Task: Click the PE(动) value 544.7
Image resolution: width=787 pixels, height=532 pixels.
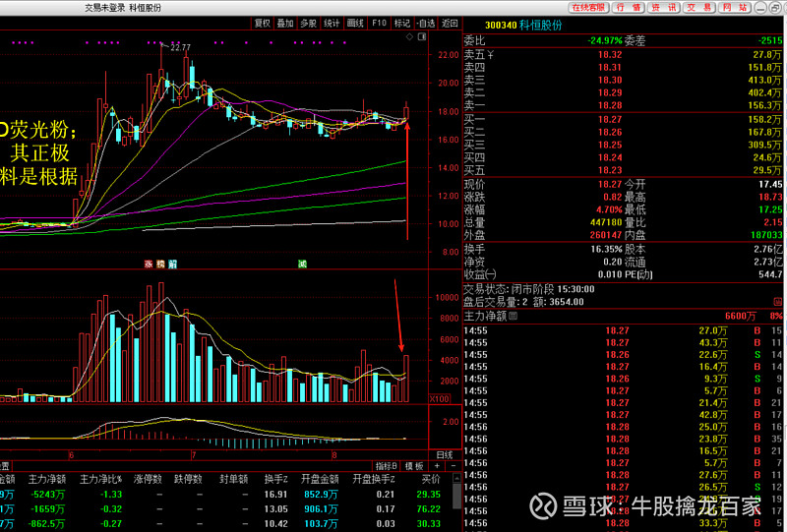Action: click(770, 274)
